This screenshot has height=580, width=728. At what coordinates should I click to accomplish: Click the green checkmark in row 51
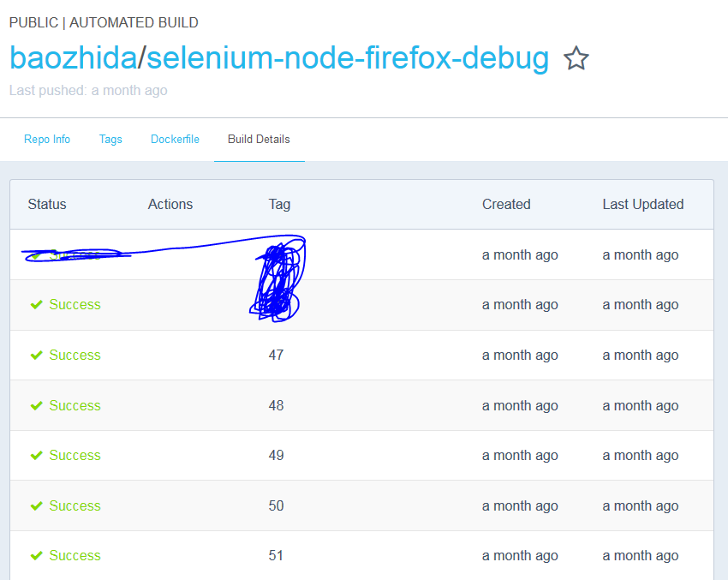click(36, 556)
